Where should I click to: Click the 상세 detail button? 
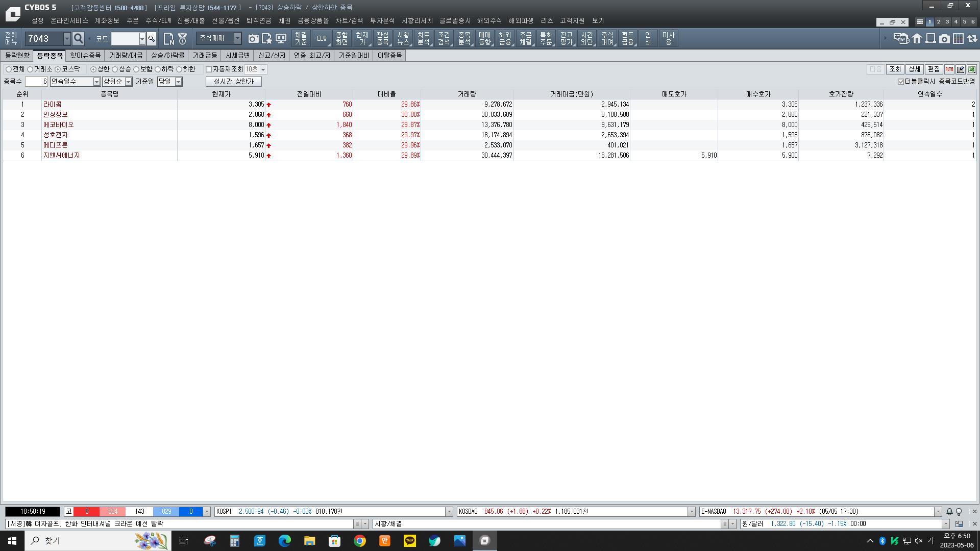tap(914, 69)
